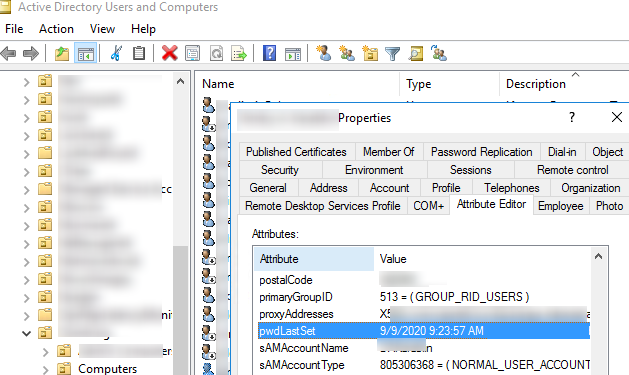Switch to the Published Certificates tab

[x=296, y=152]
